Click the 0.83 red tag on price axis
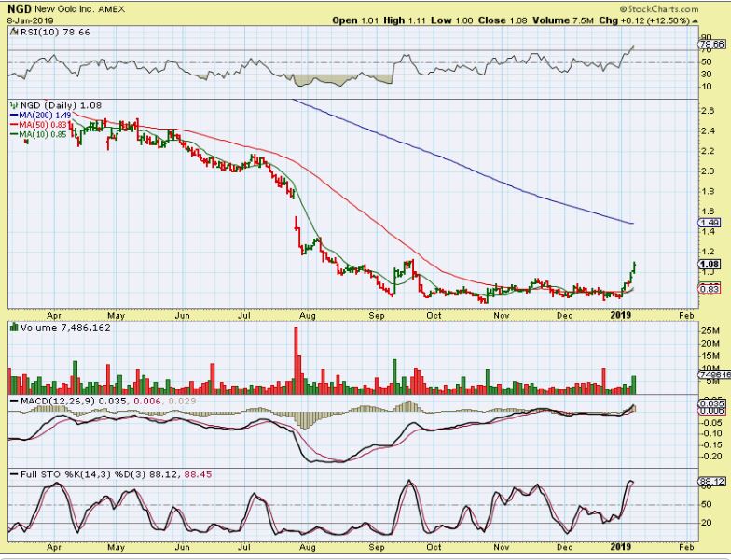Image resolution: width=731 pixels, height=560 pixels. coord(709,289)
